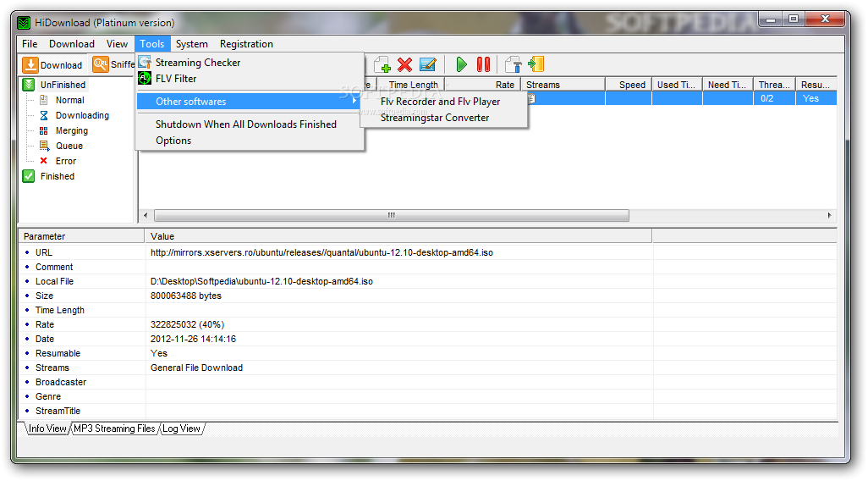The width and height of the screenshot is (868, 481).
Task: Select the Queue tree label
Action: click(x=69, y=146)
